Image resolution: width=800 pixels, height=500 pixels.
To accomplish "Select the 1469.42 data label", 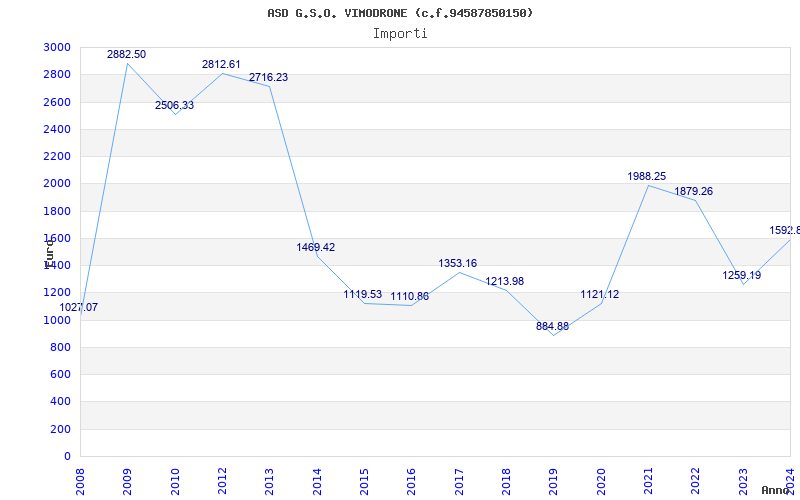I will (x=316, y=247).
